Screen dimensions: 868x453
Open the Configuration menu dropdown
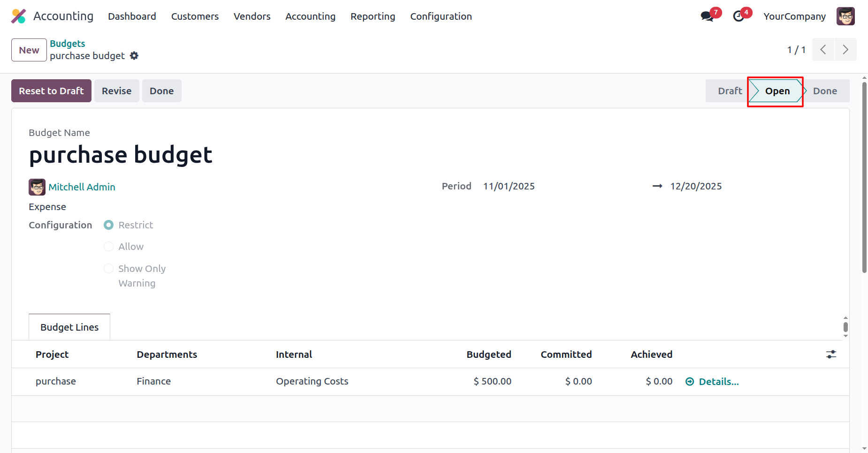[x=441, y=16]
